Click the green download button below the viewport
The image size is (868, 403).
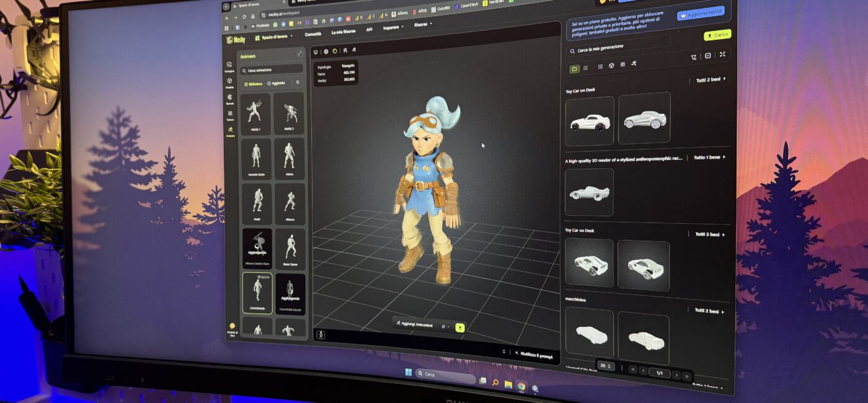[460, 327]
